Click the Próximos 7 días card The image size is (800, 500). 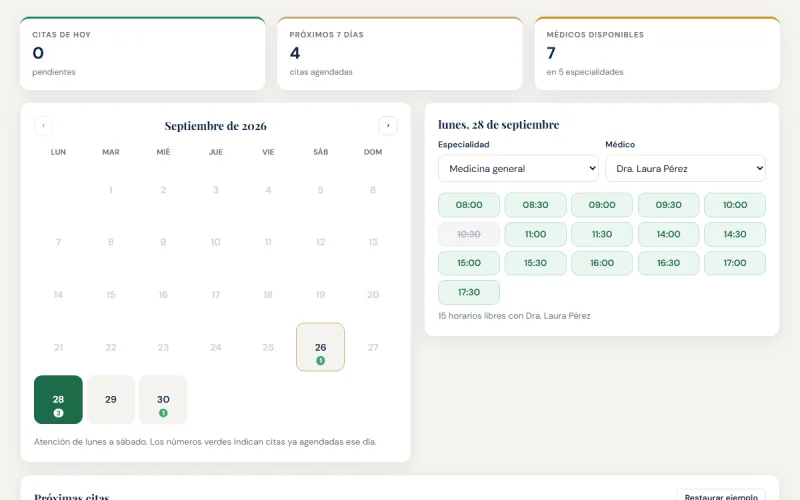click(400, 54)
